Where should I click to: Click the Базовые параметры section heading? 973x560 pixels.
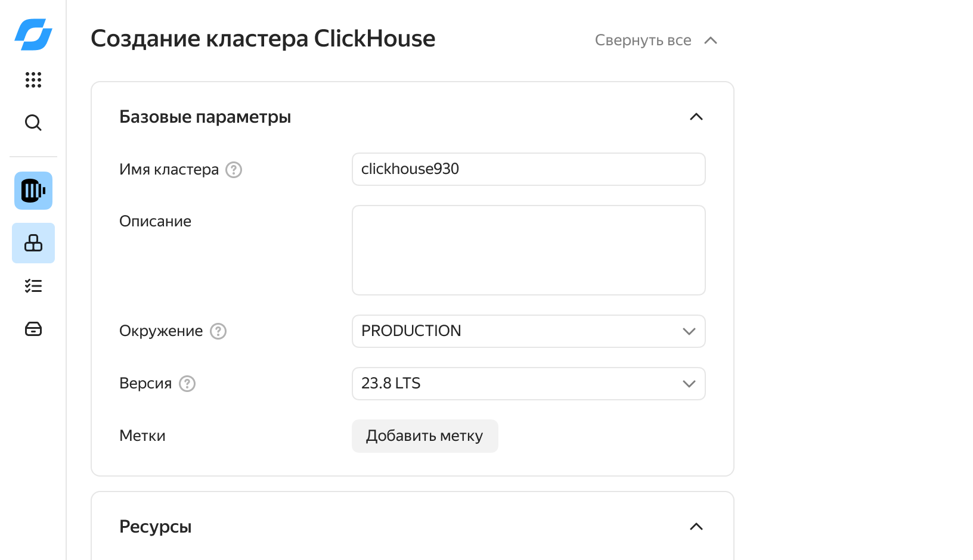pyautogui.click(x=205, y=117)
